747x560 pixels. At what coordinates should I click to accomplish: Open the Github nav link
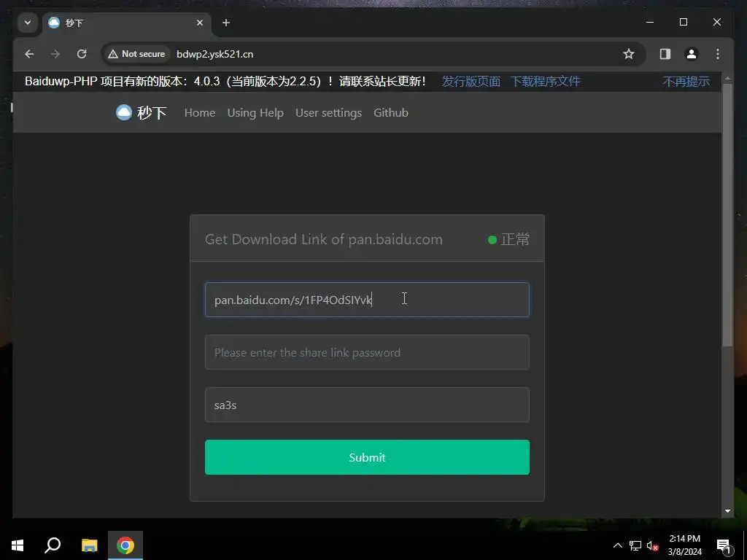(x=391, y=113)
